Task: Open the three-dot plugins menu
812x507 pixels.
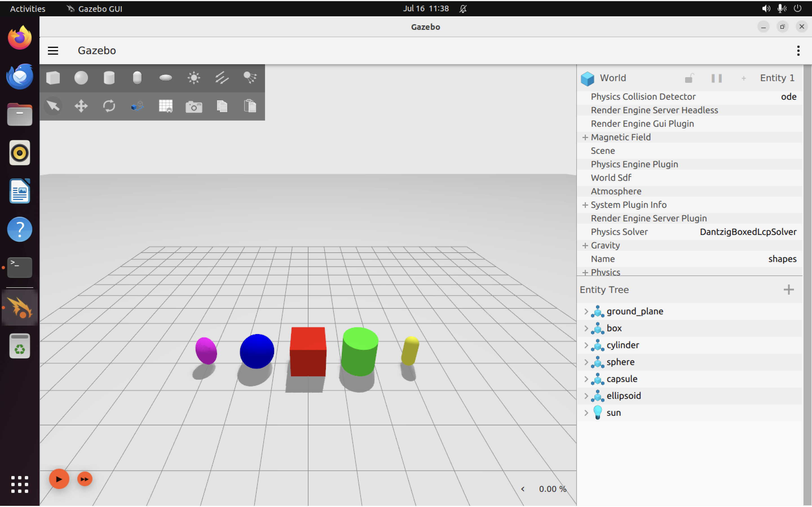Action: tap(798, 51)
